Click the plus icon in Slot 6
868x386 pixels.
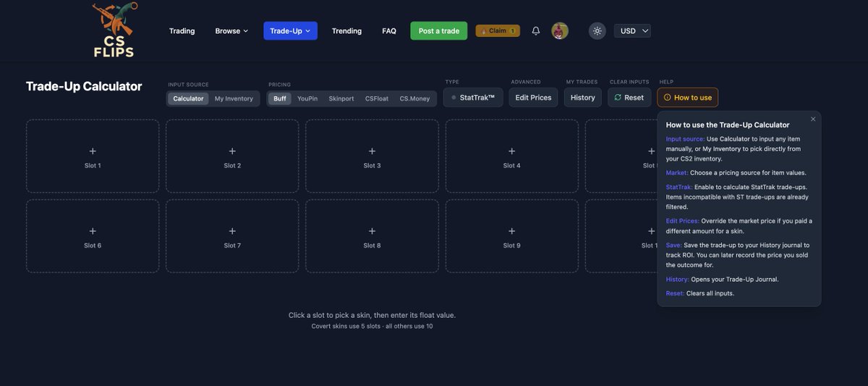coord(93,231)
